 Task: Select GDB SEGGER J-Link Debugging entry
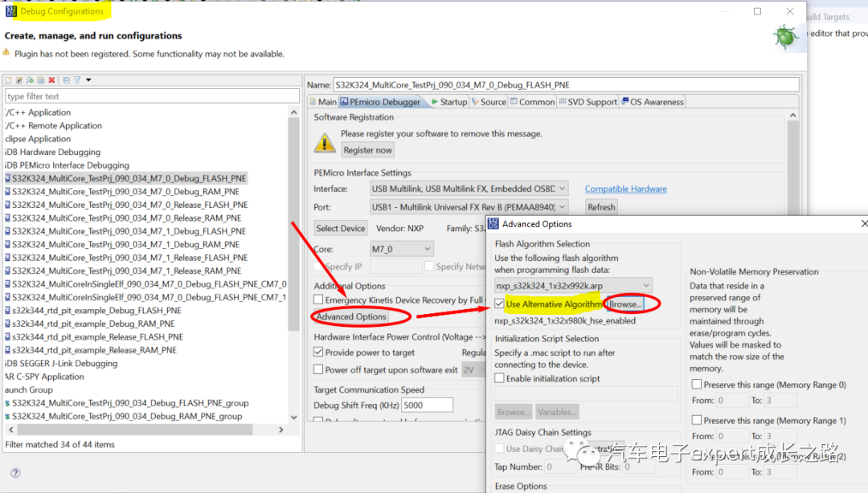tap(61, 363)
